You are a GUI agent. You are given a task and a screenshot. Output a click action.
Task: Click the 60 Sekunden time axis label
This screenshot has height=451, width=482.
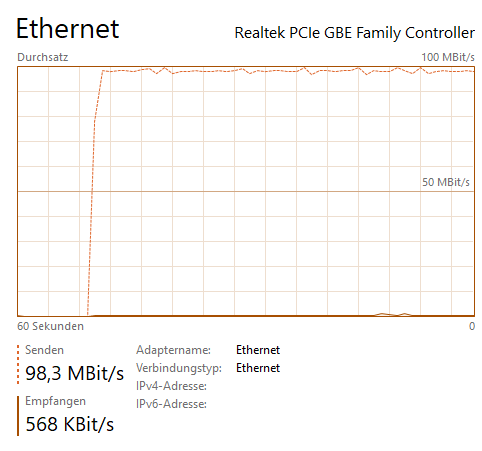pos(50,326)
